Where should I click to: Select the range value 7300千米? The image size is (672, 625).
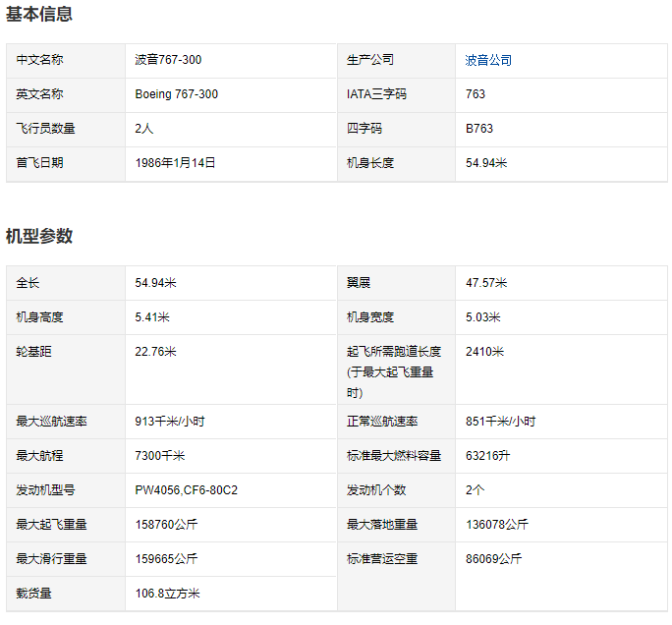click(x=160, y=456)
